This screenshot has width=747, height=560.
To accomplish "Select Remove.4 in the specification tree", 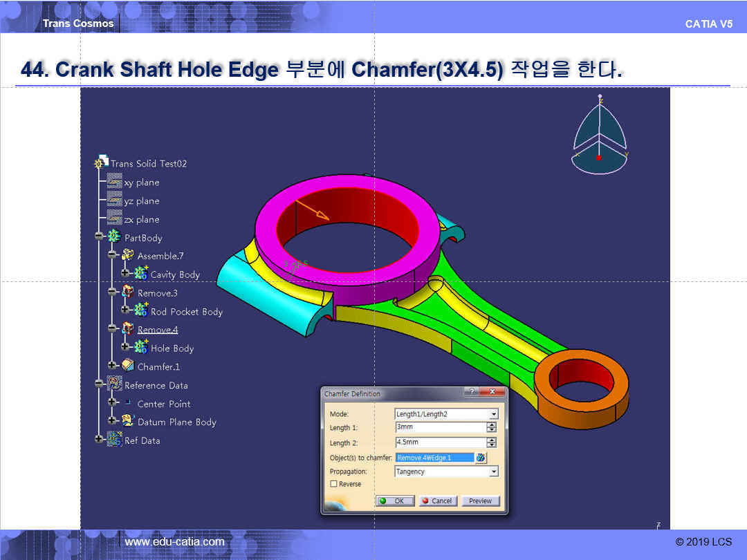I will (158, 330).
